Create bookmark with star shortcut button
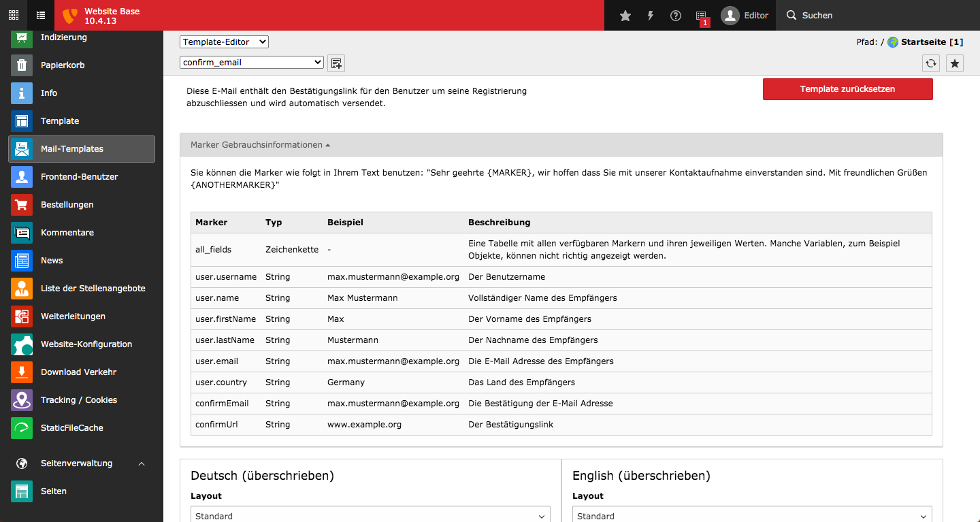This screenshot has width=980, height=522. (955, 63)
